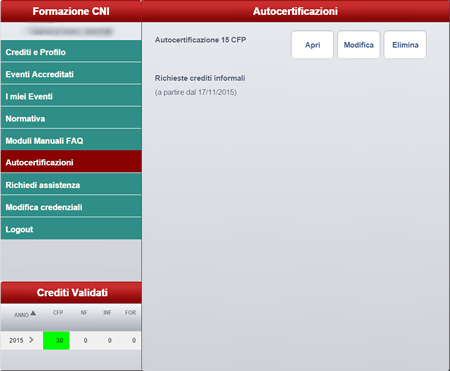Viewport: 450px width, 371px height.
Task: Click the CFP column header
Action: tap(58, 313)
